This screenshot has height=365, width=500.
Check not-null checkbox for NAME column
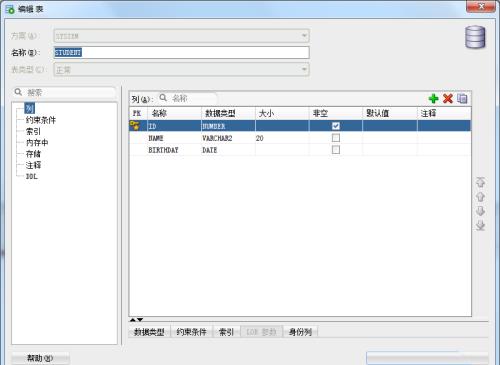coord(336,138)
